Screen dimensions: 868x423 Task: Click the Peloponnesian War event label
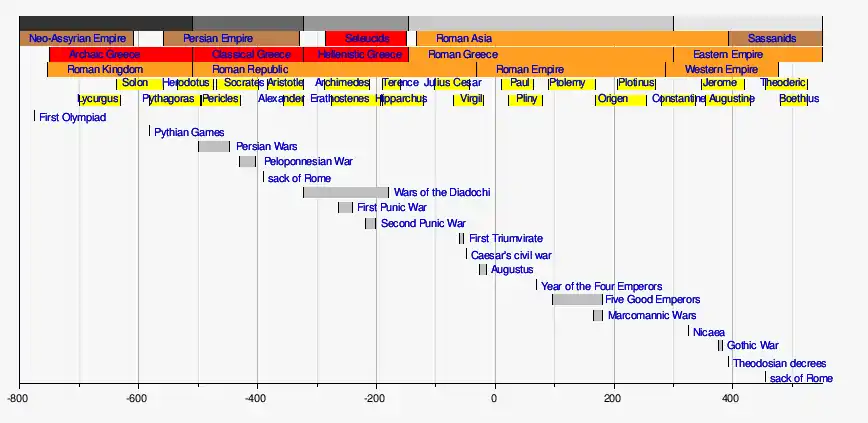pyautogui.click(x=307, y=161)
